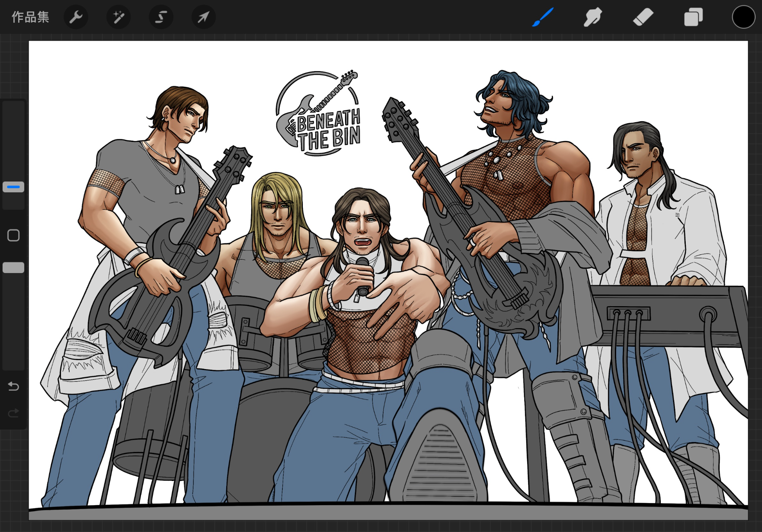Select the Brush tool

[x=543, y=17]
